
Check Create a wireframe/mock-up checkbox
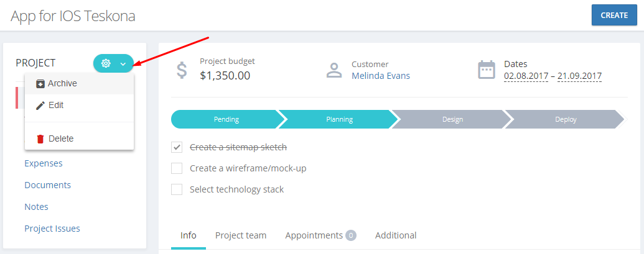pyautogui.click(x=177, y=168)
